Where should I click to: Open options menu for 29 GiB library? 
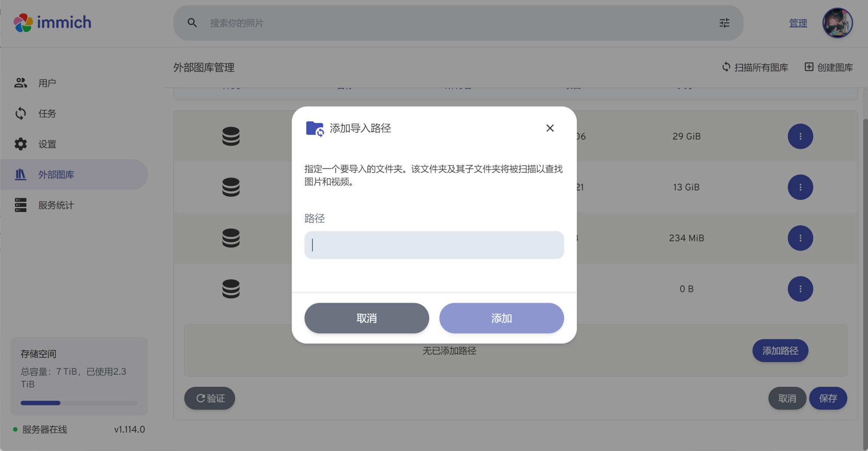[800, 137]
